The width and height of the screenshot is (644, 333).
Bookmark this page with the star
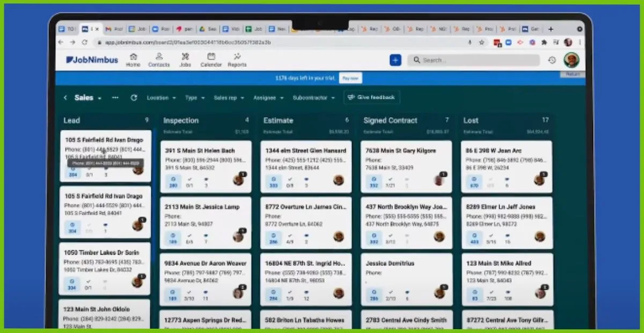(482, 42)
